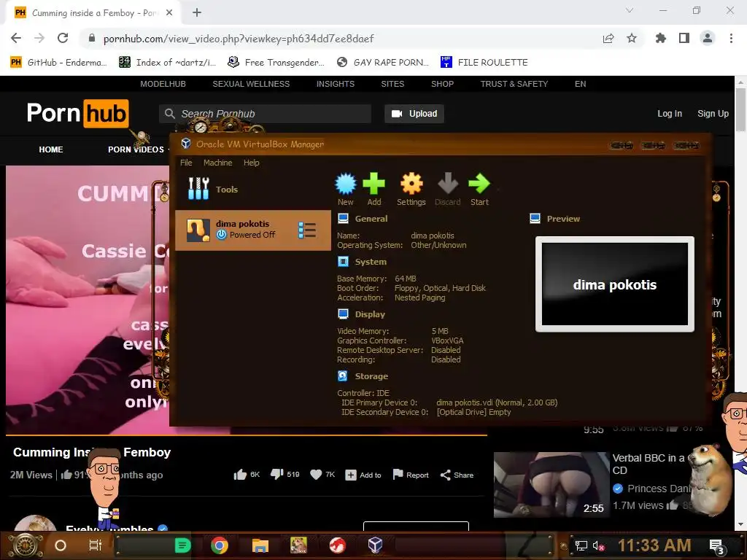
Task: Open the Help menu in VirtualBox
Action: coord(252,163)
